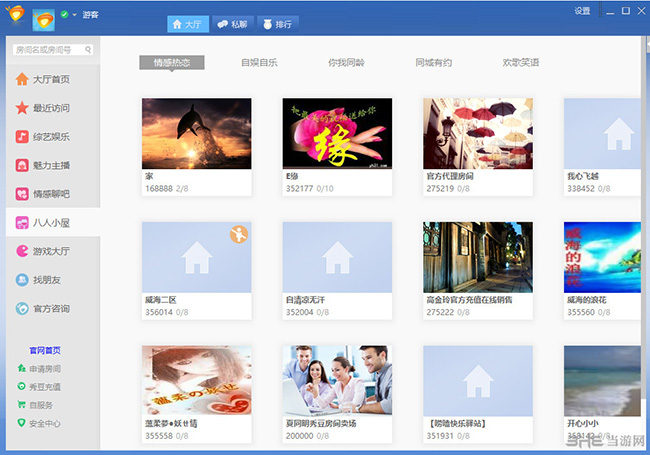The width and height of the screenshot is (650, 455).
Task: Select the 同城有约 category tab
Action: pos(434,62)
